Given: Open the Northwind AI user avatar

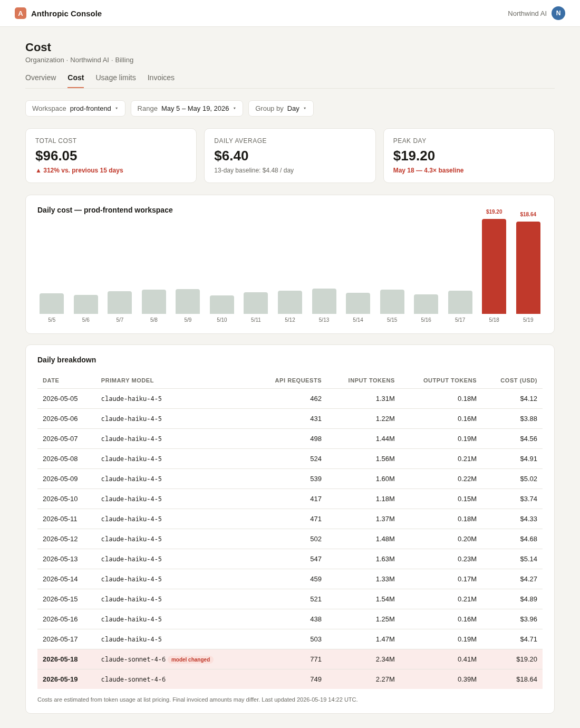Looking at the screenshot, I should (x=558, y=13).
